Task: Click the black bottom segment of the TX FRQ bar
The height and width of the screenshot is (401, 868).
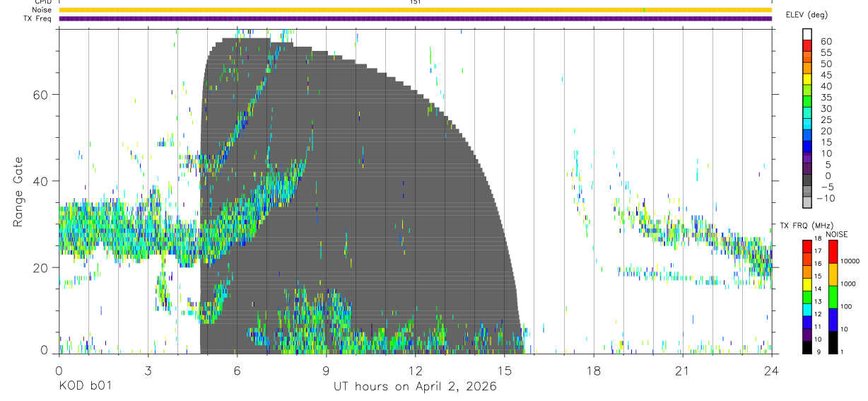Action: 807,347
